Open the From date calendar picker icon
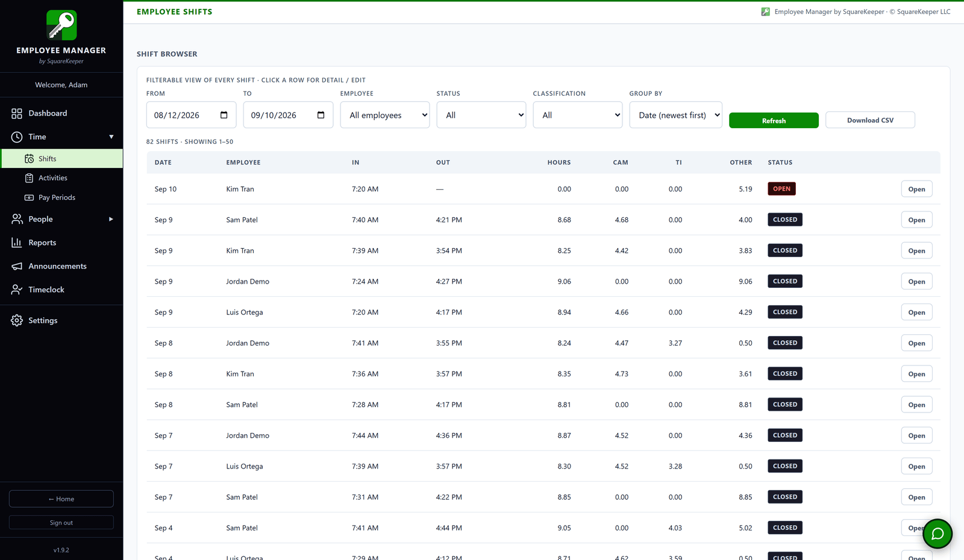 tap(224, 115)
